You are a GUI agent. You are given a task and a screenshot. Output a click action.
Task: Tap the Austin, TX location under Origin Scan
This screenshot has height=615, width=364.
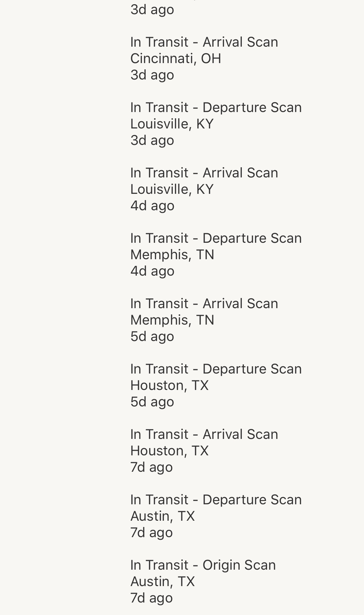click(x=162, y=581)
